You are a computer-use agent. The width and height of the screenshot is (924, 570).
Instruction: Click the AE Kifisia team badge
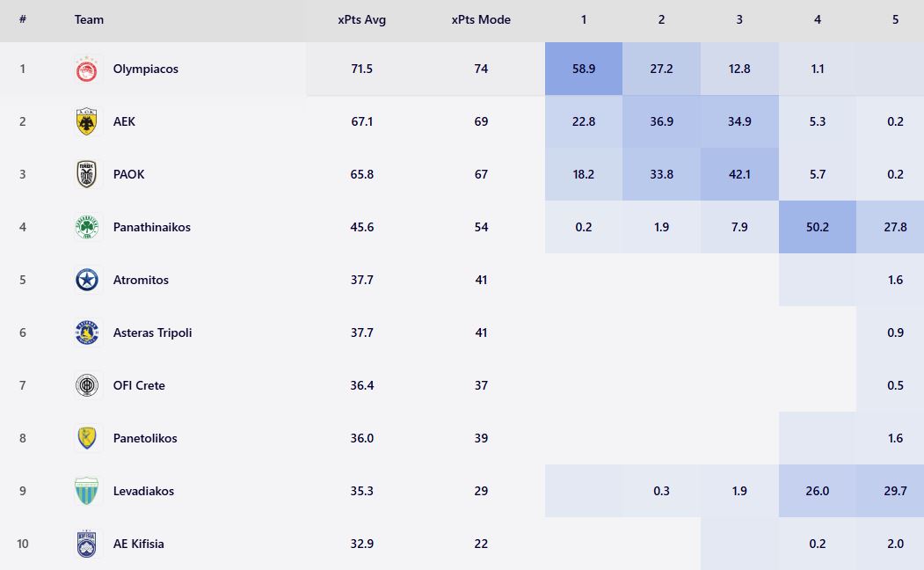pyautogui.click(x=86, y=544)
